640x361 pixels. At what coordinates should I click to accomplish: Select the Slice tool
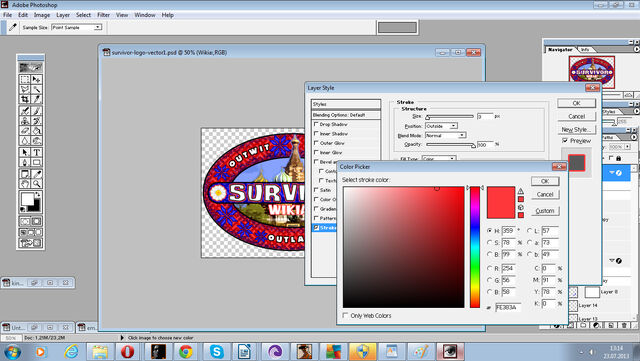pyautogui.click(x=36, y=99)
